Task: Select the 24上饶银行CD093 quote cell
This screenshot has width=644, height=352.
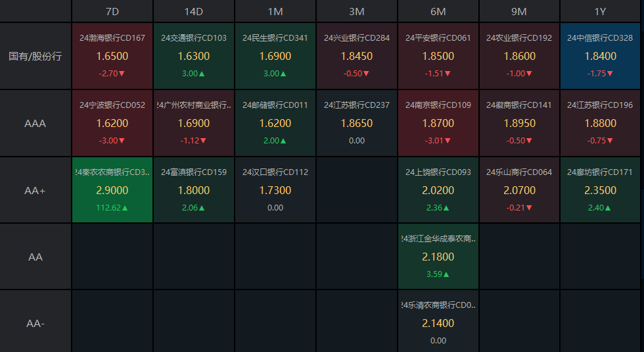Action: (x=438, y=190)
